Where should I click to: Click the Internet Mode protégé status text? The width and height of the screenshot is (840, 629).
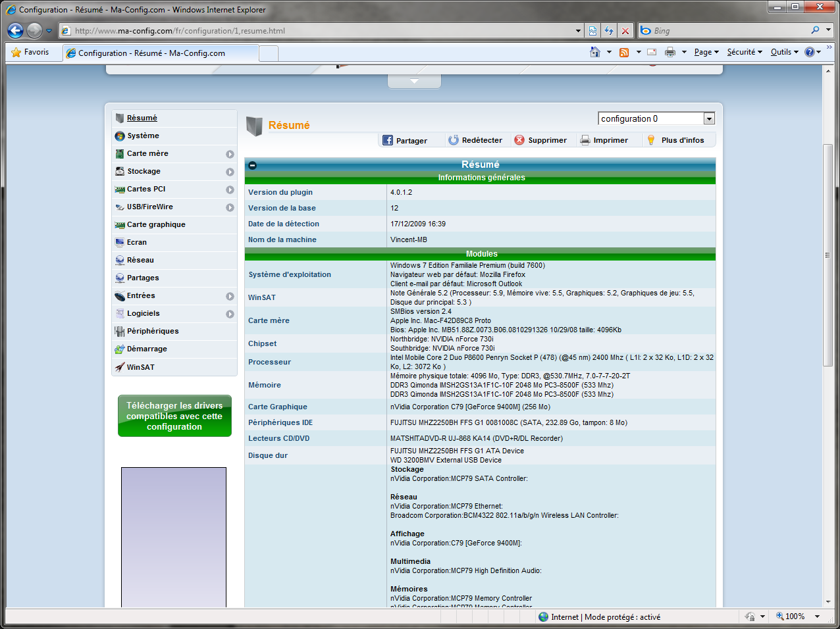(606, 617)
